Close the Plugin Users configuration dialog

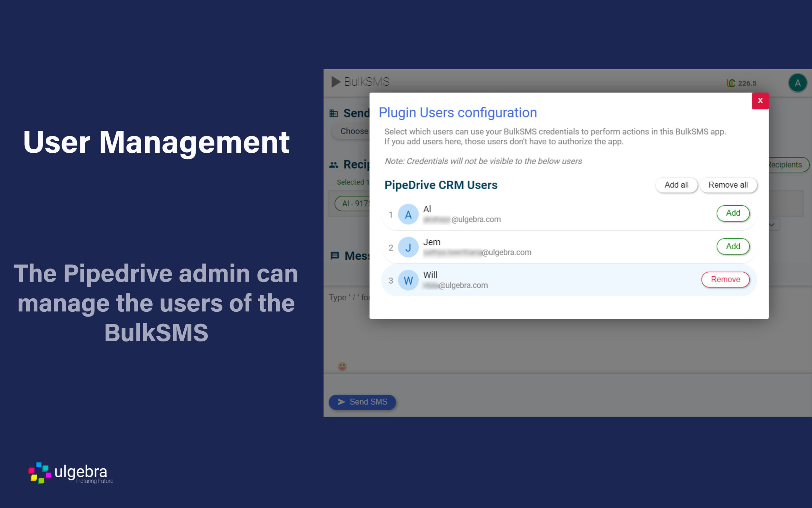point(760,100)
